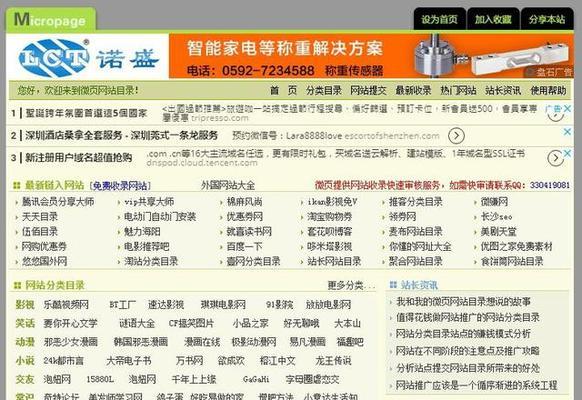Viewport: 582px width, 400px height.
Task: Click the 加入收藏 button
Action: [x=493, y=19]
